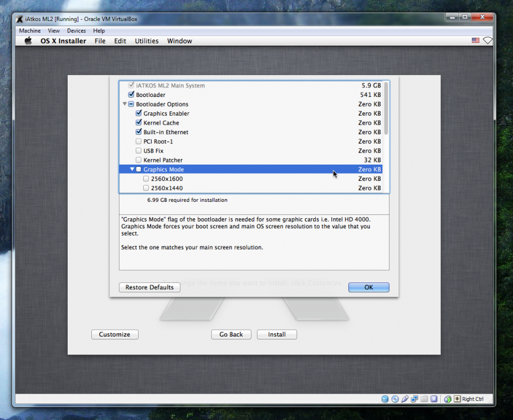The width and height of the screenshot is (513, 420).
Task: Click the VirtualBox title bar app icon
Action: coord(20,19)
